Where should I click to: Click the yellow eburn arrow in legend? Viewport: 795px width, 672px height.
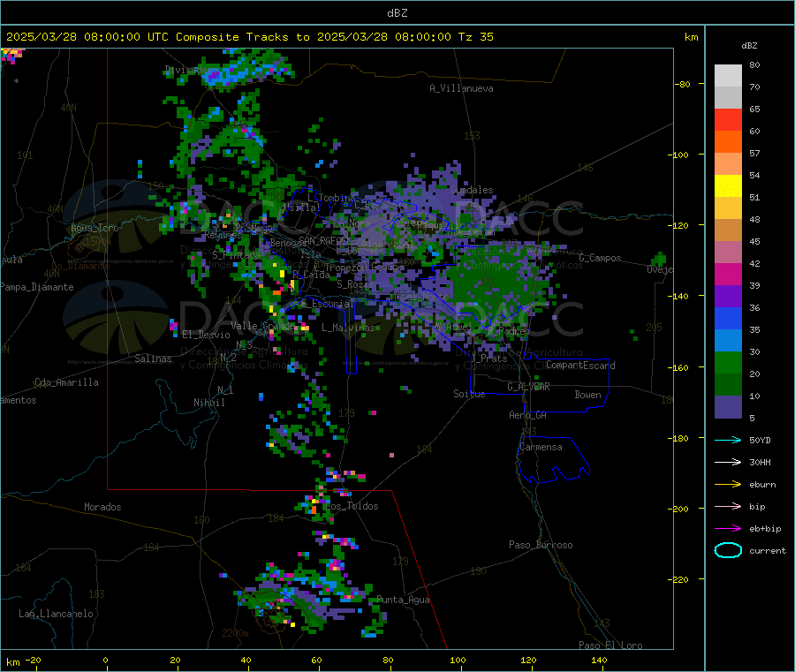728,485
